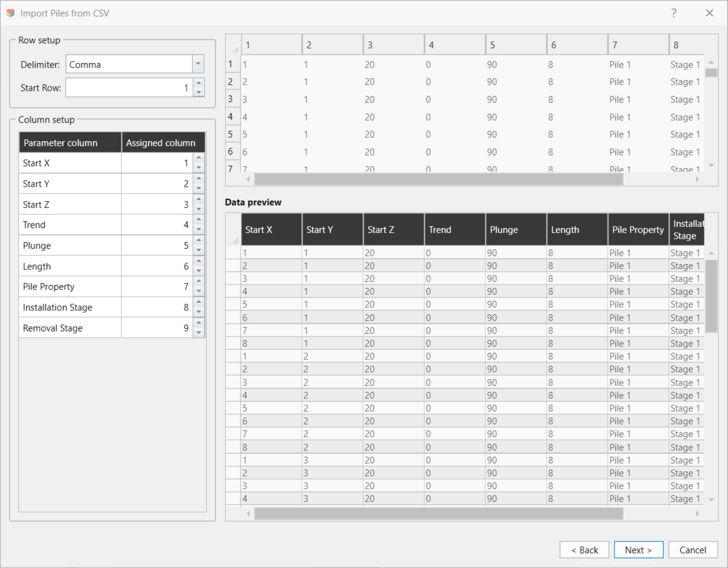Click Data preview horizontal scrollbar thumb
This screenshot has height=568, width=728.
pos(438,513)
